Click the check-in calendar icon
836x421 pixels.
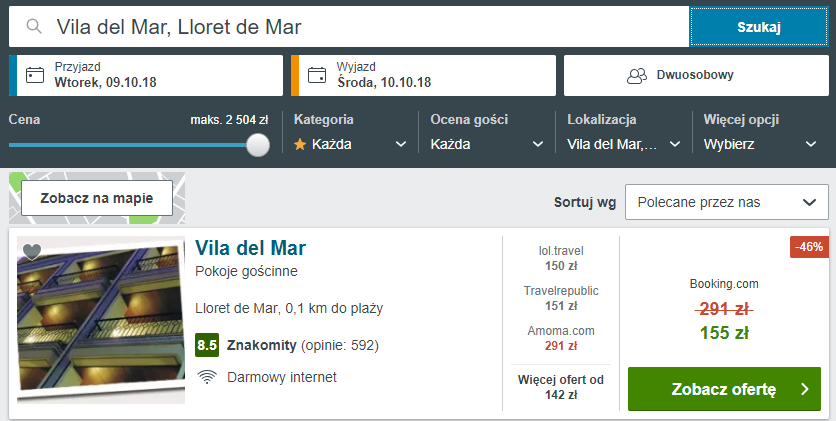(x=35, y=75)
